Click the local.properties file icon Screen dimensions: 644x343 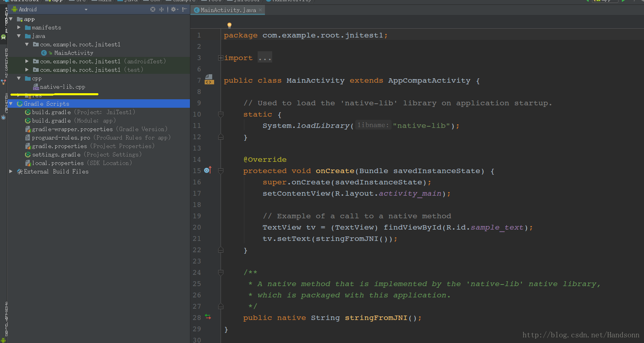pyautogui.click(x=28, y=163)
